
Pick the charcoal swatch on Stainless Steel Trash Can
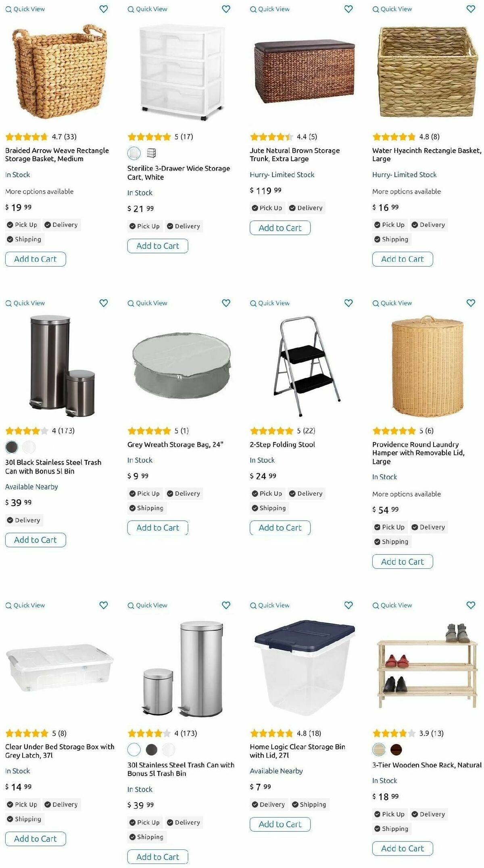[x=152, y=749]
